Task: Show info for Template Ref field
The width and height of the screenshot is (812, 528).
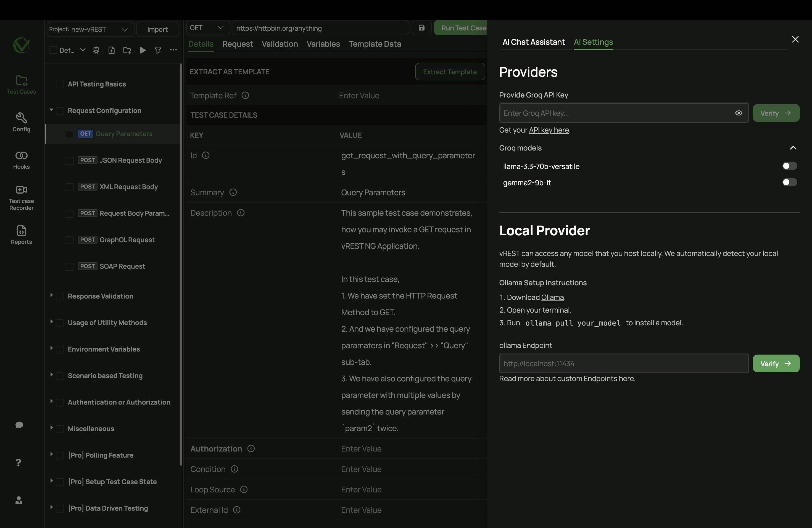Action: (245, 95)
